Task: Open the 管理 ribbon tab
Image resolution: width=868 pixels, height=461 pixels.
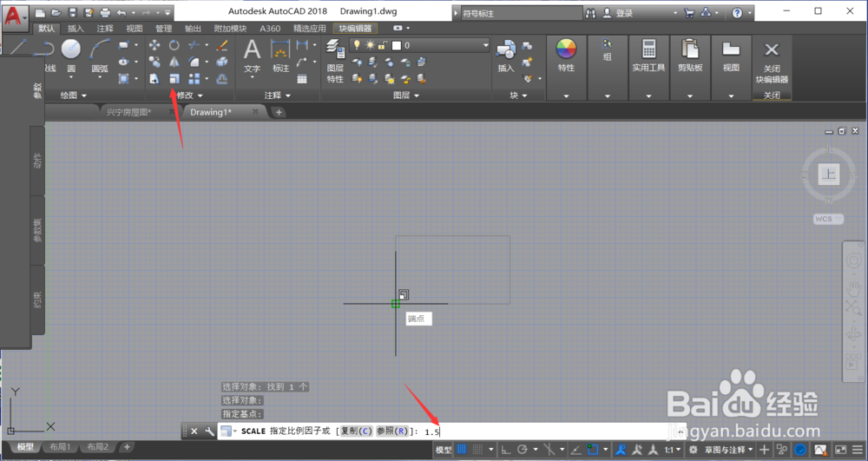Action: 164,29
